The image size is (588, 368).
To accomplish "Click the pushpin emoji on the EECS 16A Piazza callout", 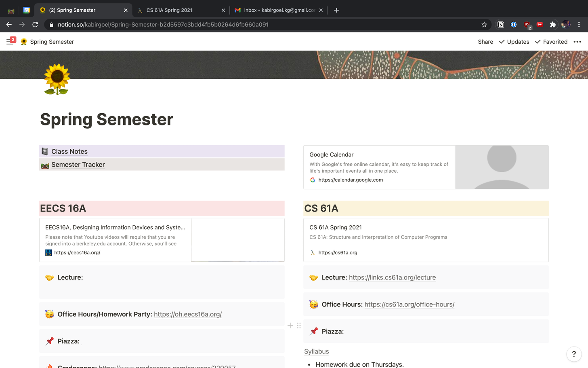I will click(x=49, y=341).
